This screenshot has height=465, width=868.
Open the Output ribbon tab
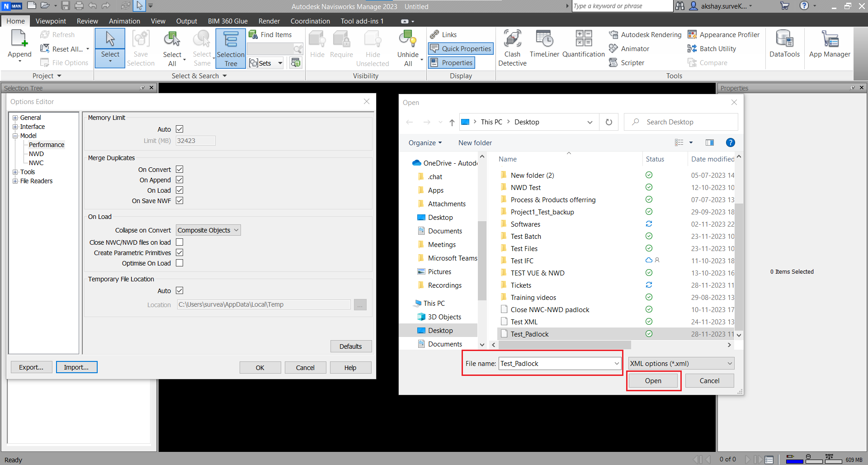coord(187,21)
